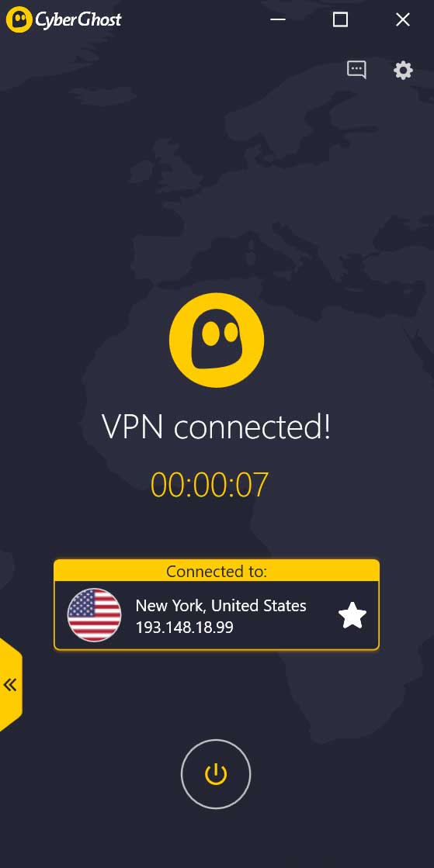Click the United States flag icon
This screenshot has height=868, width=434.
click(x=94, y=615)
